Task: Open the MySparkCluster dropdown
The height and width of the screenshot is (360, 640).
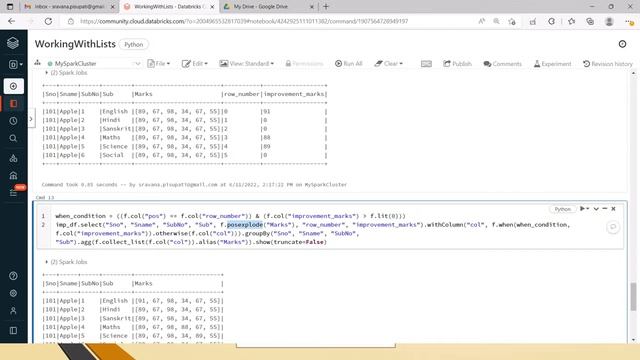Action: coord(94,64)
